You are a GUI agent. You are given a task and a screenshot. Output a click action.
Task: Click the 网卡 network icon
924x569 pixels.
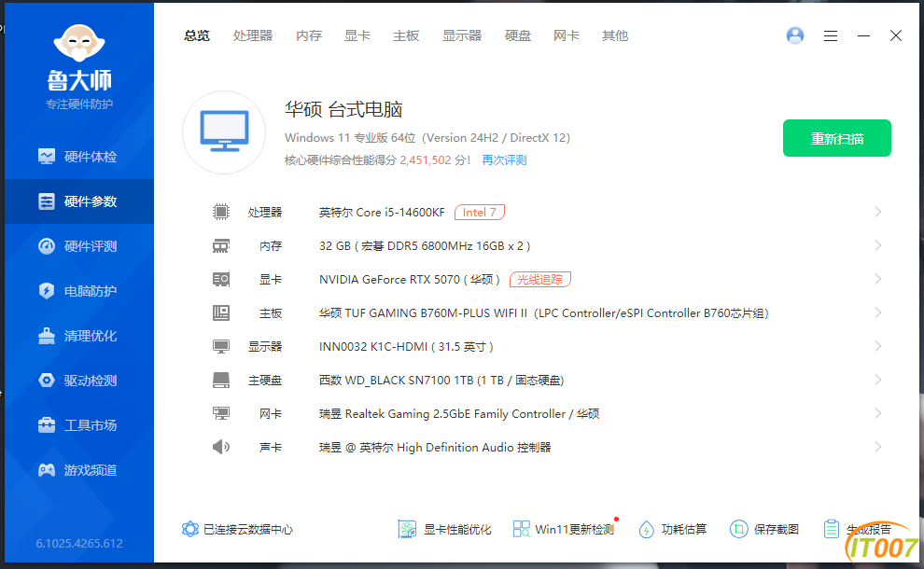coord(221,413)
